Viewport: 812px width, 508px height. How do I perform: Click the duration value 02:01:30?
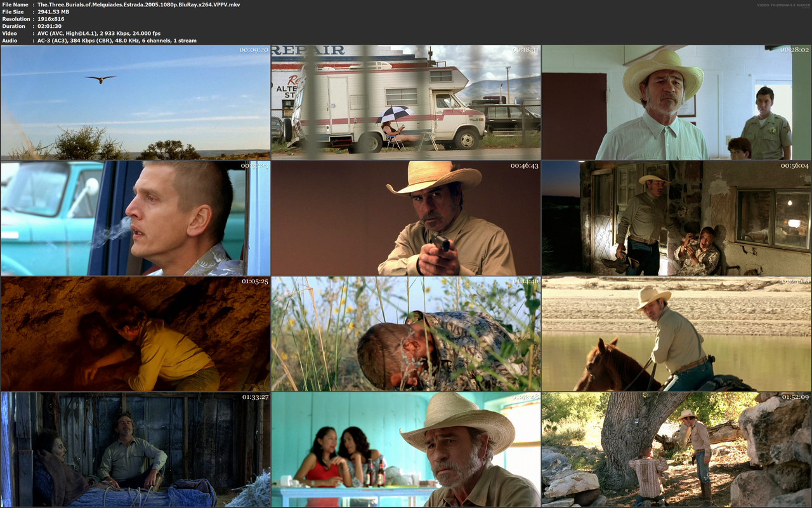(x=49, y=26)
